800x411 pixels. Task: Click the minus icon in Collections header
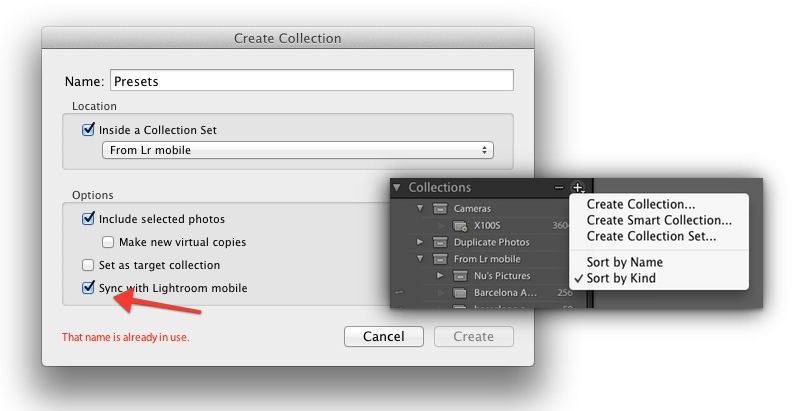(559, 187)
